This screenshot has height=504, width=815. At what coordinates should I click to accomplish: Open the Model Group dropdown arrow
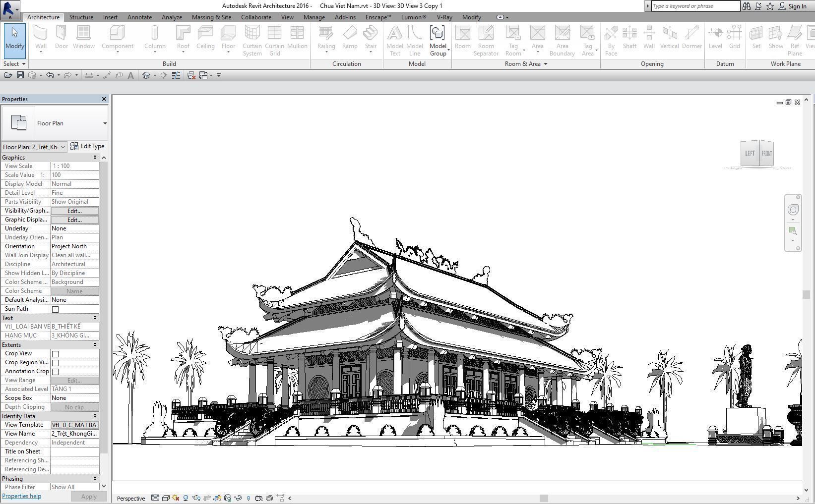pos(448,50)
